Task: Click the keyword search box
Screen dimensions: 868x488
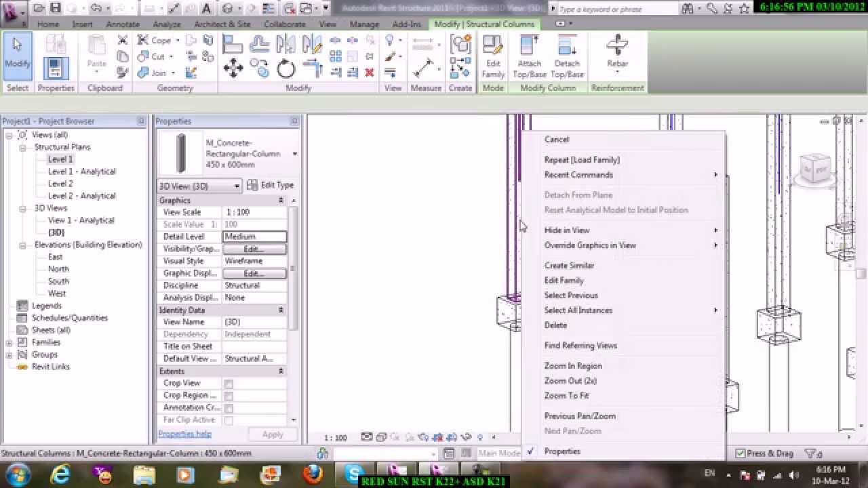Action: tap(616, 9)
